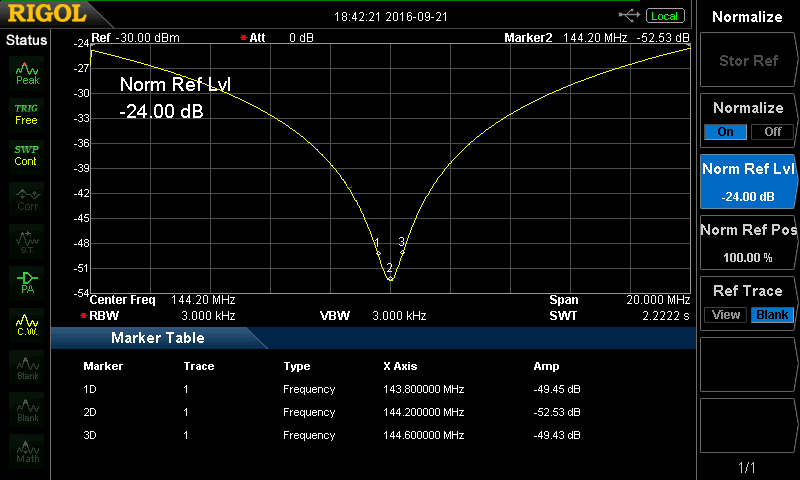
Task: Click the SWP Cont sweep icon
Action: (26, 155)
